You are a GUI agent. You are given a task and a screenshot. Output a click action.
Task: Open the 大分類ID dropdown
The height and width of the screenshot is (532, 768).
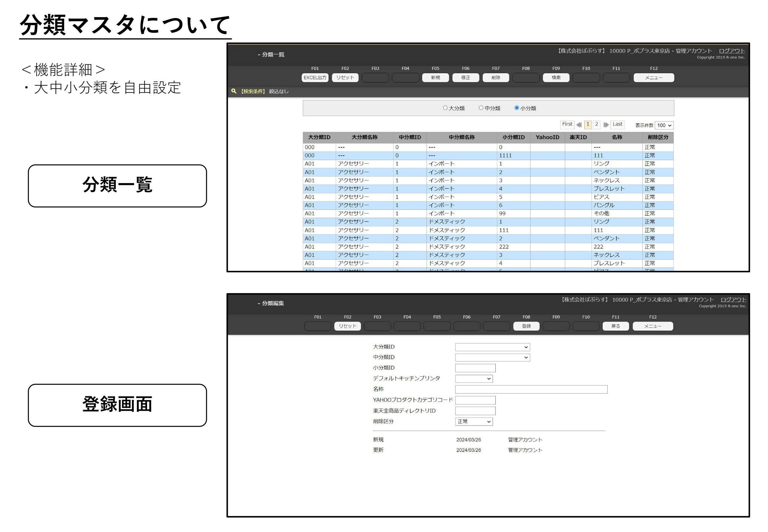point(492,347)
